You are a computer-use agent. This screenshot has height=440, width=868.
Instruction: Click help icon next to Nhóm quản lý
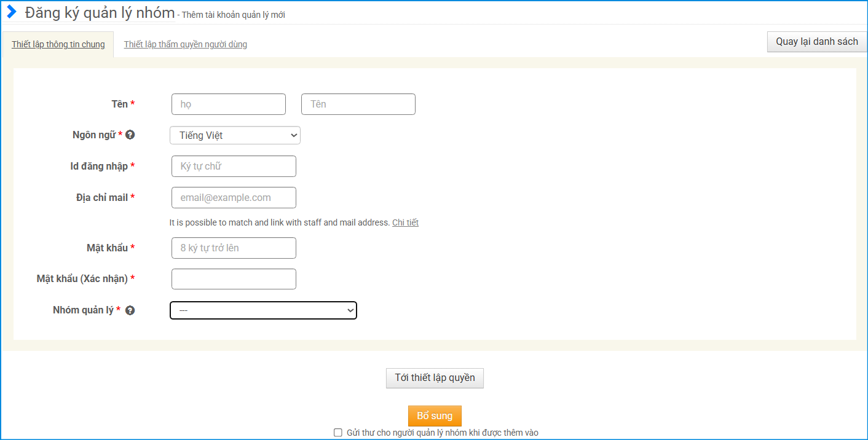[x=130, y=310]
